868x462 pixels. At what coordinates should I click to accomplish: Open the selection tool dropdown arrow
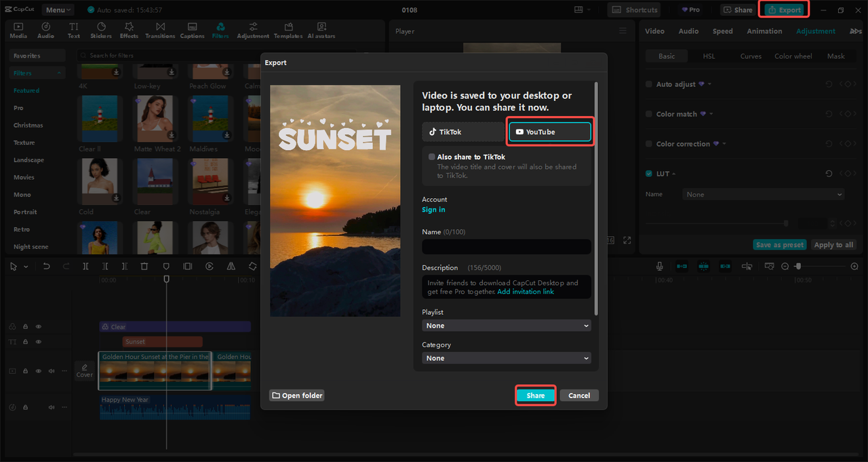click(x=26, y=267)
